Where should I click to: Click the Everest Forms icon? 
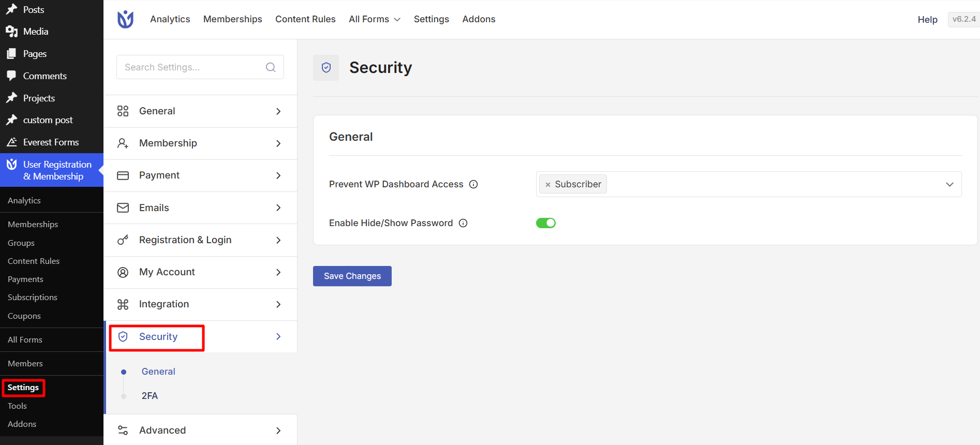click(x=11, y=142)
